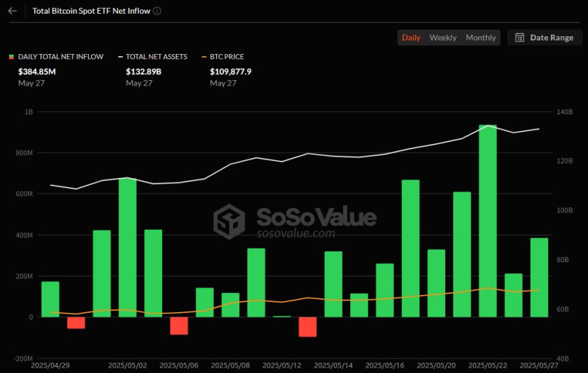Click the tallest green bar on 2025/05/22
This screenshot has height=373, width=588.
487,221
